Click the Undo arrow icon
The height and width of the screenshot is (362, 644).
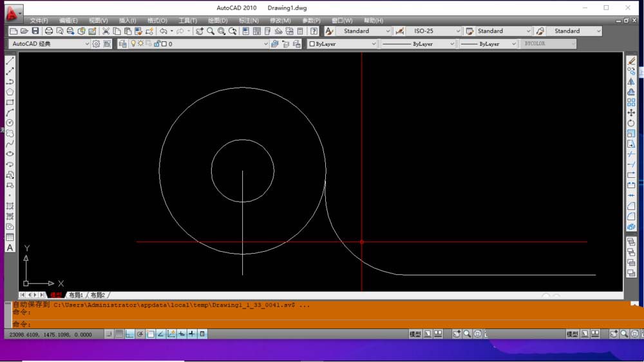164,31
